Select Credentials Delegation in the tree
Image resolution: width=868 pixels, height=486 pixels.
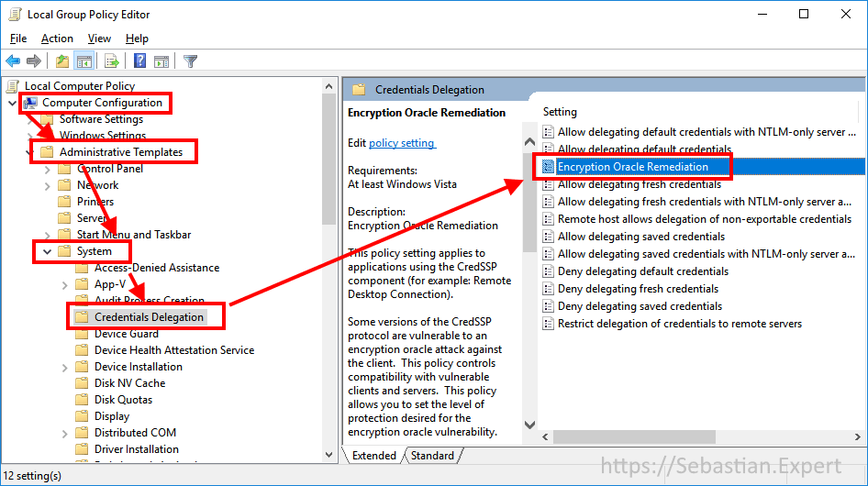149,317
